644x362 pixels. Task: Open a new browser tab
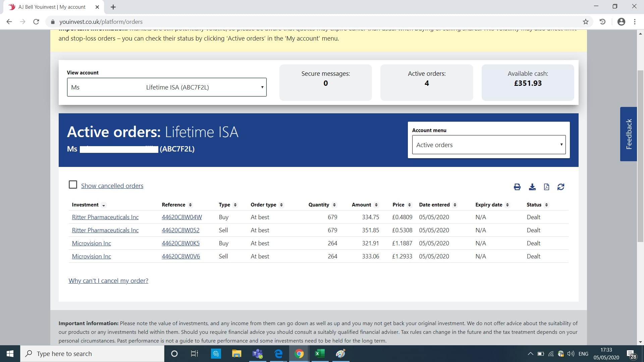click(113, 7)
